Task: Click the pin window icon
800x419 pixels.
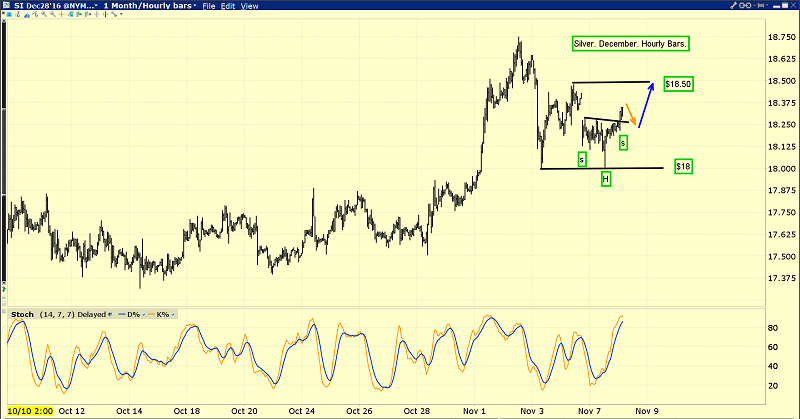Action: (758, 6)
